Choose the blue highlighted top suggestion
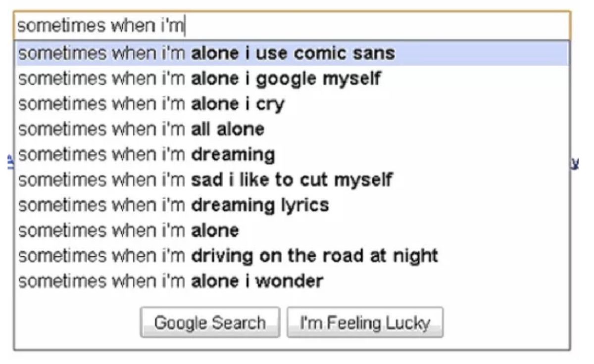The image size is (594, 364). [292, 53]
